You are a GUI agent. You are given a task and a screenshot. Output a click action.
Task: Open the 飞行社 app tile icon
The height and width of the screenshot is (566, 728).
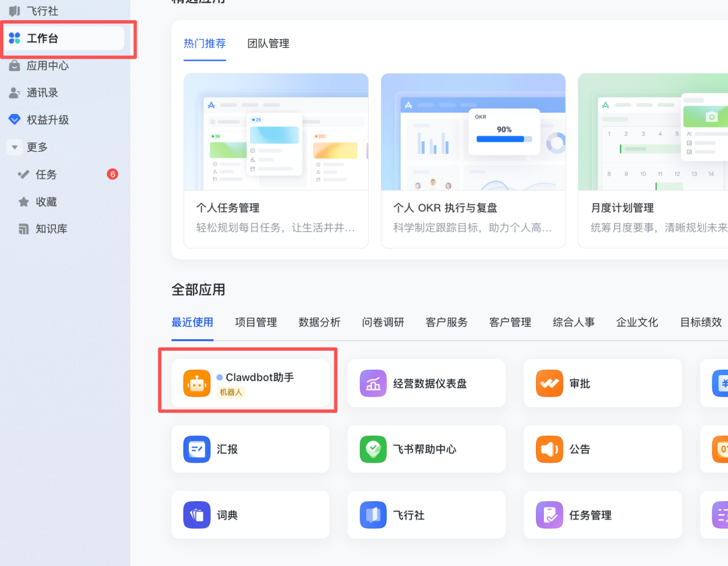(373, 515)
